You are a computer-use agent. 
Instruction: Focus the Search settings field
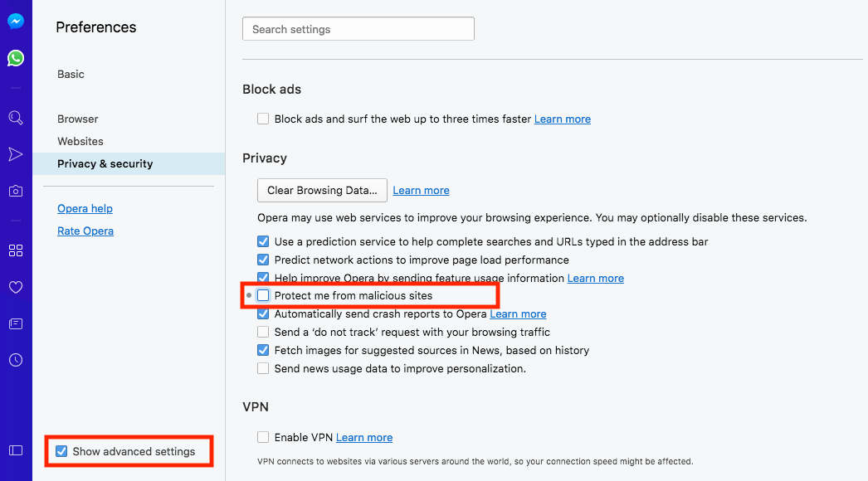coord(358,29)
